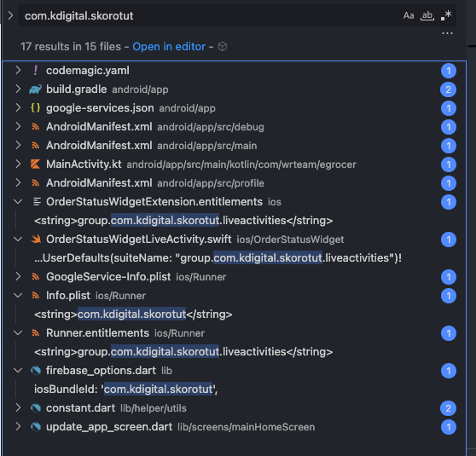This screenshot has height=456, width=476.
Task: Click the Gradle elephant icon of build.gradle
Action: point(35,89)
